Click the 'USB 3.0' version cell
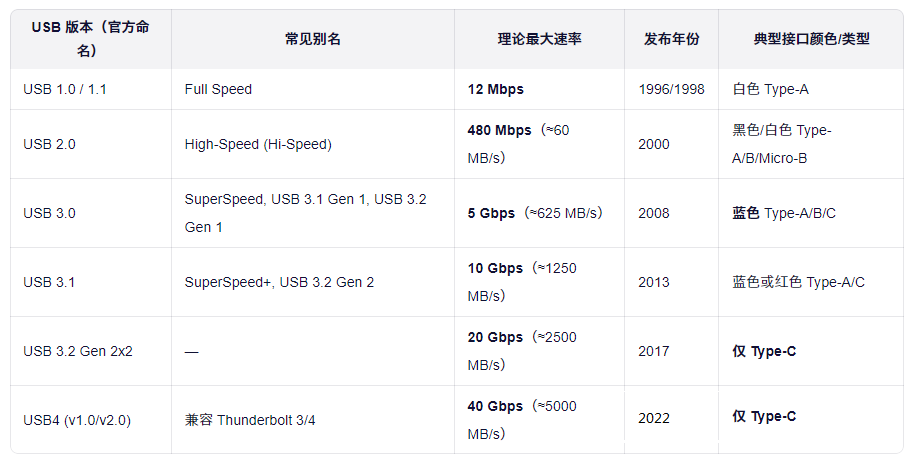The height and width of the screenshot is (461, 915). coord(49,213)
